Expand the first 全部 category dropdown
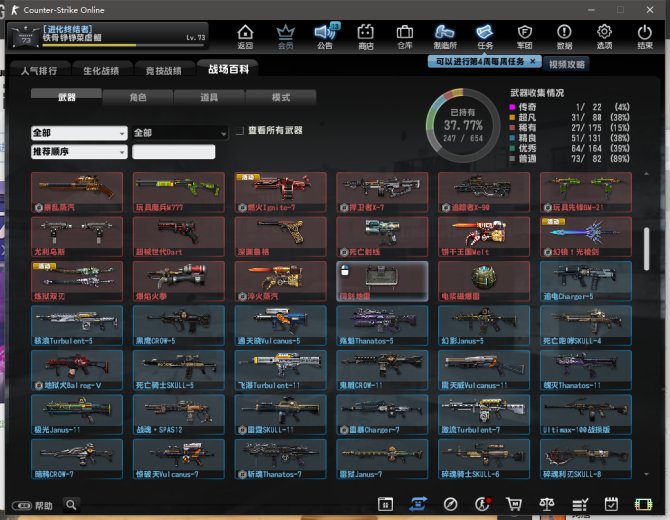 click(79, 133)
